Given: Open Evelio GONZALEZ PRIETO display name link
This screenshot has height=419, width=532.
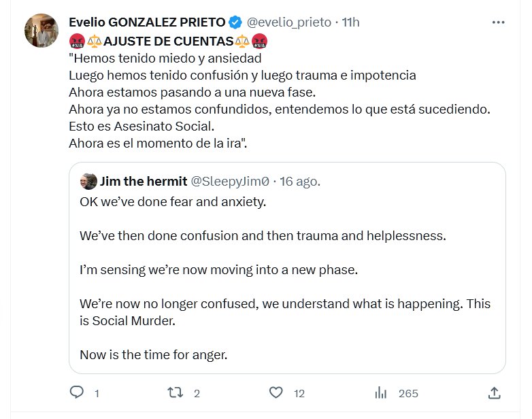Looking at the screenshot, I should click(x=147, y=22).
